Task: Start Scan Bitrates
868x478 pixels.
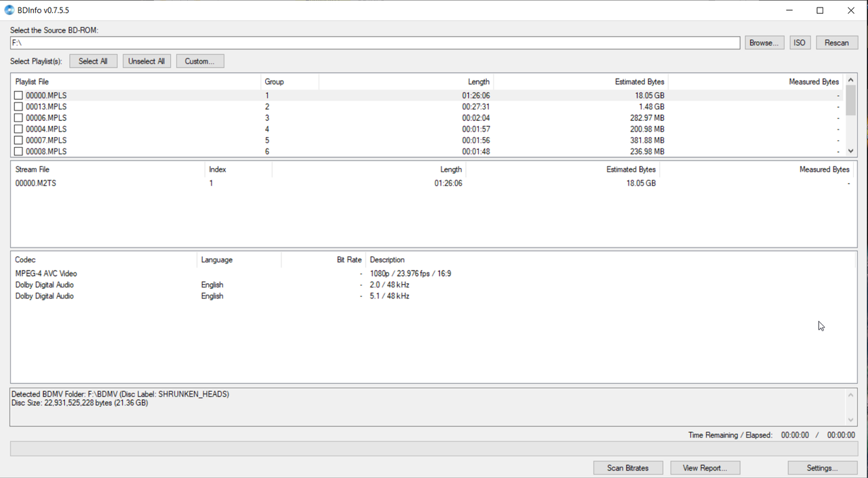Action: pos(628,468)
